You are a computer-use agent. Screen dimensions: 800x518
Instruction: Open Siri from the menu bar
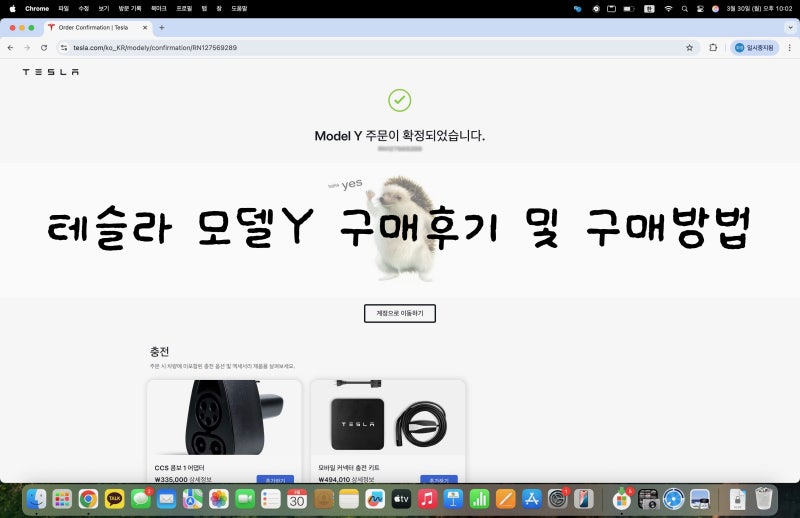[x=715, y=9]
